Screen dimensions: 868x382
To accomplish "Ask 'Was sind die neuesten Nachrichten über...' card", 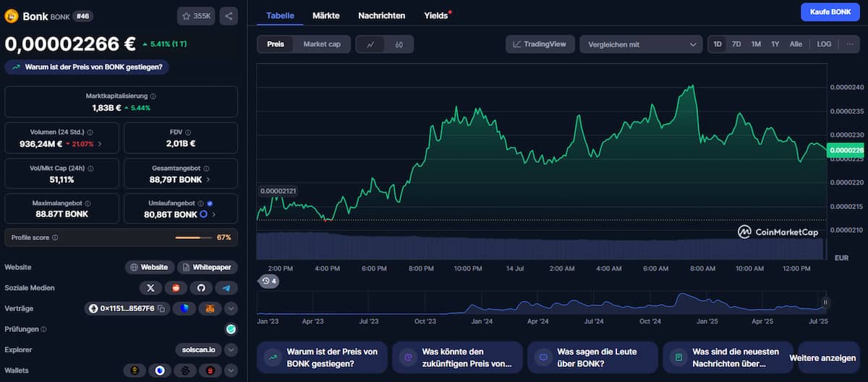I will 726,357.
